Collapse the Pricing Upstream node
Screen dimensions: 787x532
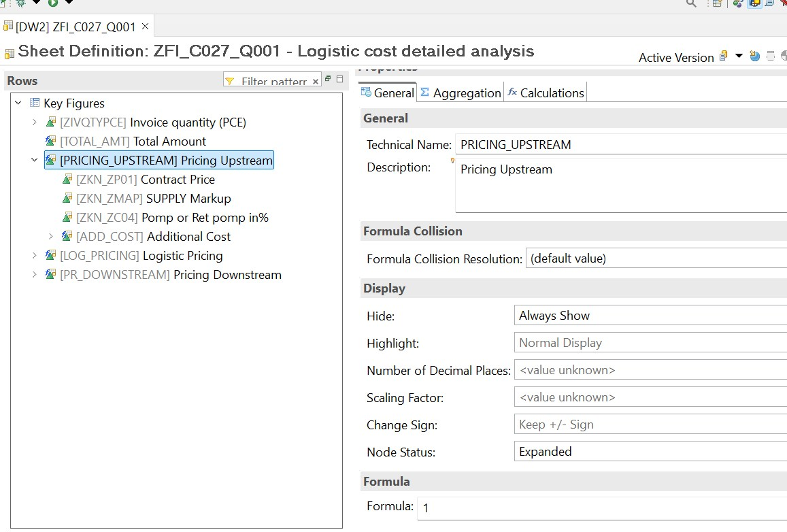(x=35, y=161)
